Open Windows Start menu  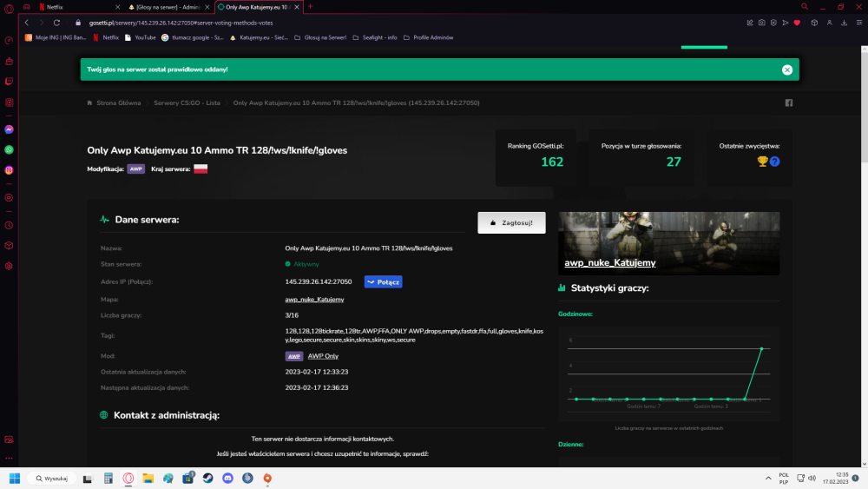pos(15,478)
